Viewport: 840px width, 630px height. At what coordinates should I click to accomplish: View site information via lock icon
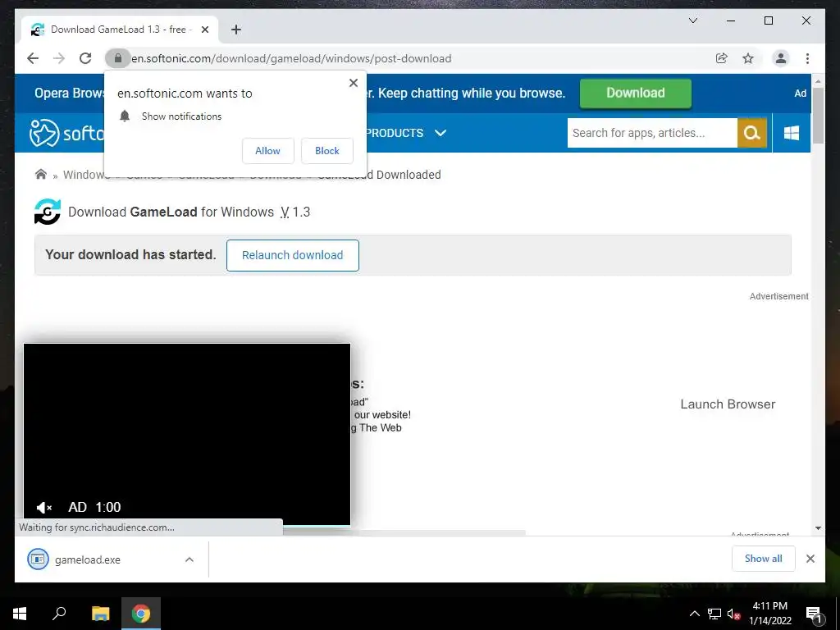coord(118,58)
